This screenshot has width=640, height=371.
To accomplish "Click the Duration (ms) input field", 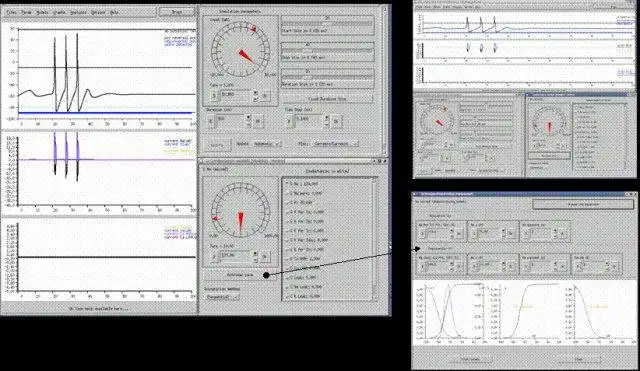I will tap(231, 121).
